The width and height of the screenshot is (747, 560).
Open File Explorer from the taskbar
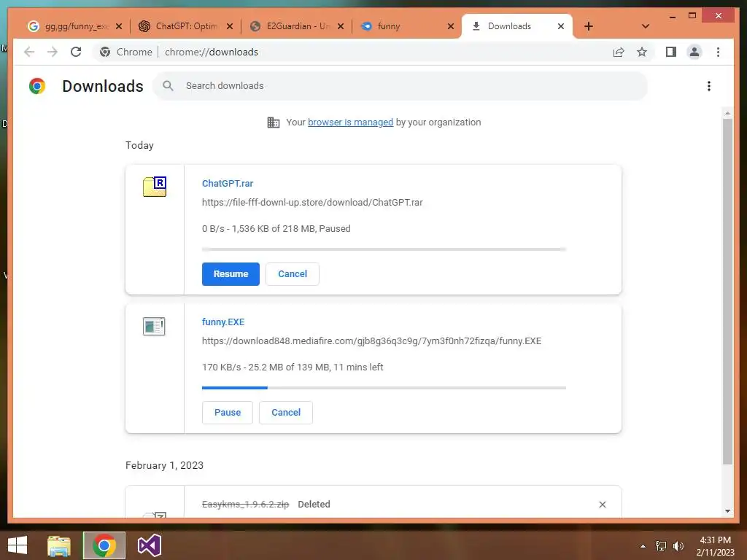point(59,545)
